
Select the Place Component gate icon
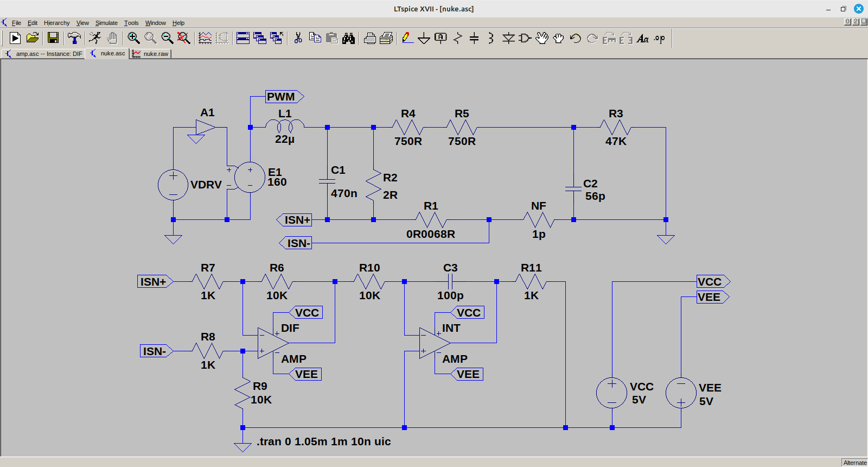click(525, 38)
